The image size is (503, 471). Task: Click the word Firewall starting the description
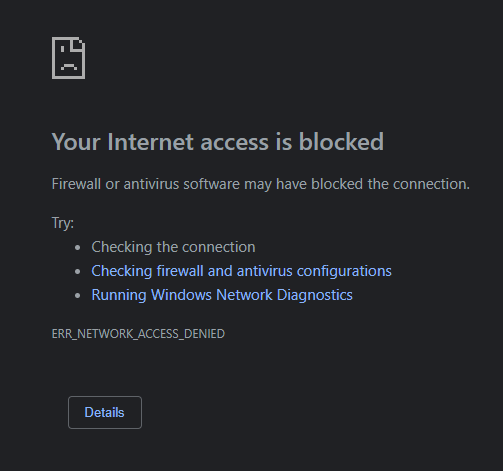76,184
